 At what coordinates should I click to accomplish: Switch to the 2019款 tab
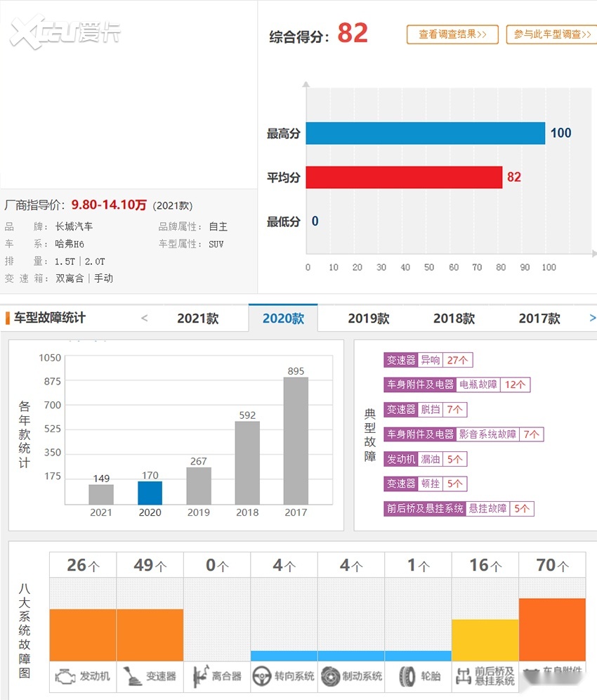point(368,318)
